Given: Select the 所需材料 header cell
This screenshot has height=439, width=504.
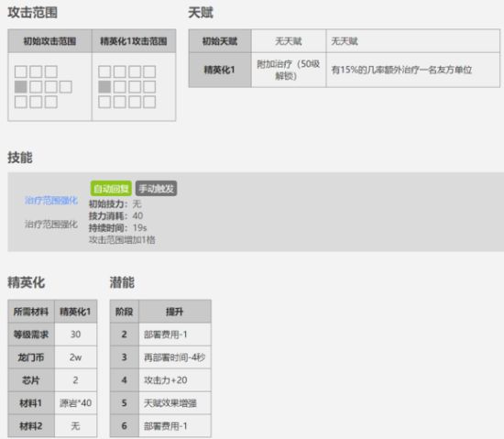Looking at the screenshot, I should point(31,312).
